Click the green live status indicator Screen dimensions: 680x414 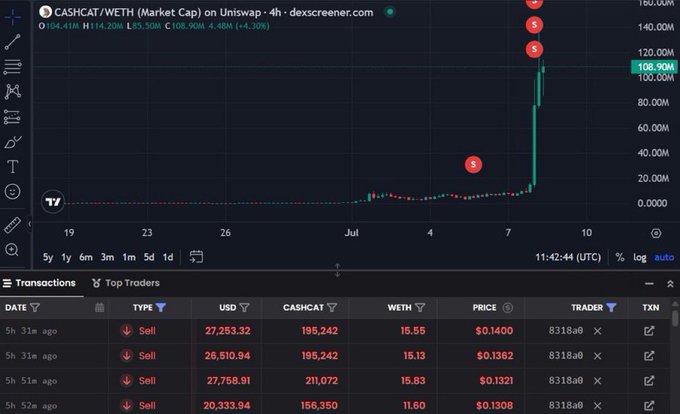(x=390, y=12)
